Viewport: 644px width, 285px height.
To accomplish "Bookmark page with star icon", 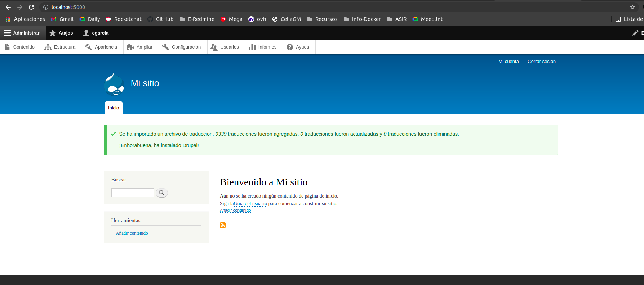I will tap(632, 7).
